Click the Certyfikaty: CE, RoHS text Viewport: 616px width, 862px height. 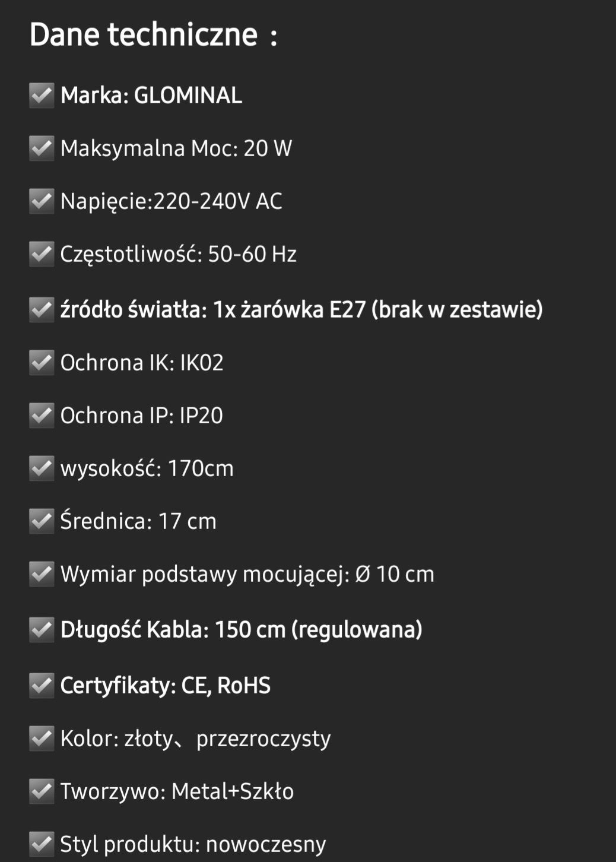tap(166, 686)
